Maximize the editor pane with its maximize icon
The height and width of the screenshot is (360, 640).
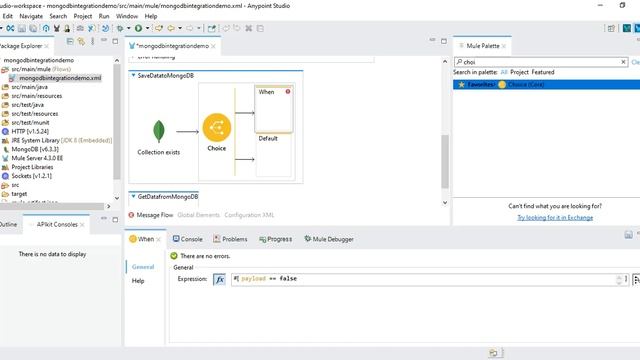tap(444, 41)
